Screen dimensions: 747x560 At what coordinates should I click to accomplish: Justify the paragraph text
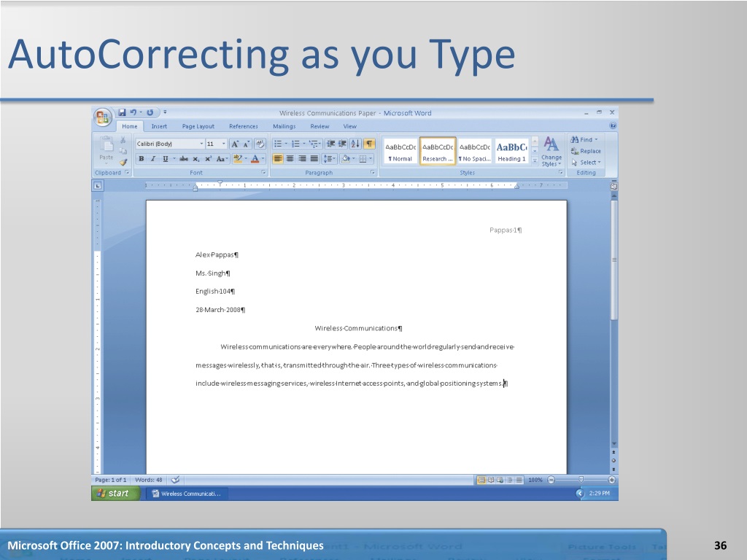point(314,158)
